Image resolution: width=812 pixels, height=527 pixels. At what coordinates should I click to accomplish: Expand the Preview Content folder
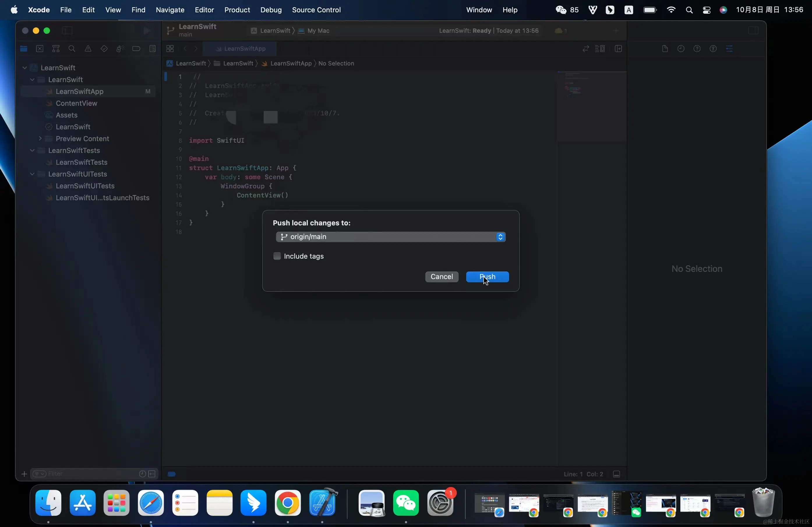click(40, 139)
